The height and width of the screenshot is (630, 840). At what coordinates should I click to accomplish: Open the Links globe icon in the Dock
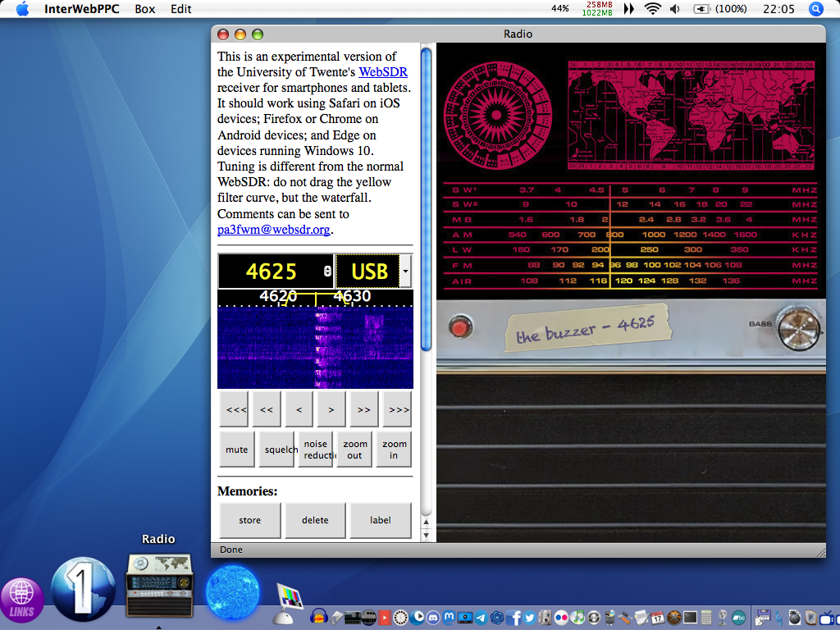pyautogui.click(x=21, y=600)
